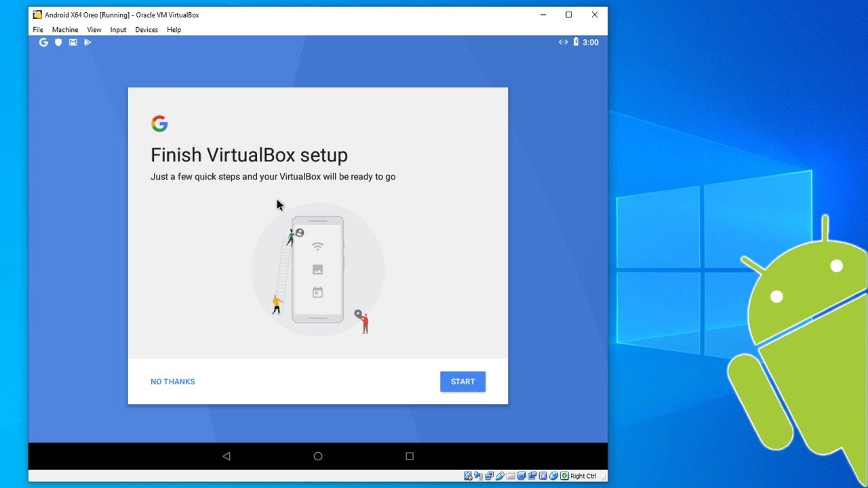Tap the Android Home button
Screen dimensions: 868x488
317,456
